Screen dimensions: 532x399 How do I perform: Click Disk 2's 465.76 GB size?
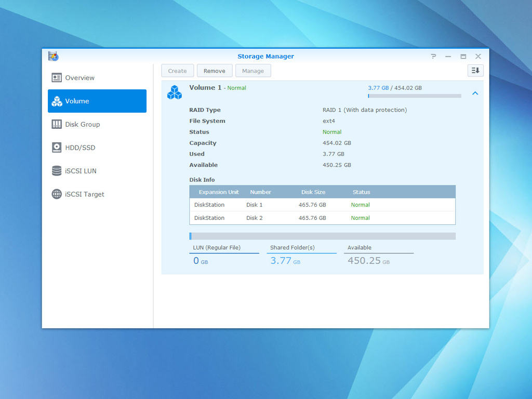pos(312,218)
